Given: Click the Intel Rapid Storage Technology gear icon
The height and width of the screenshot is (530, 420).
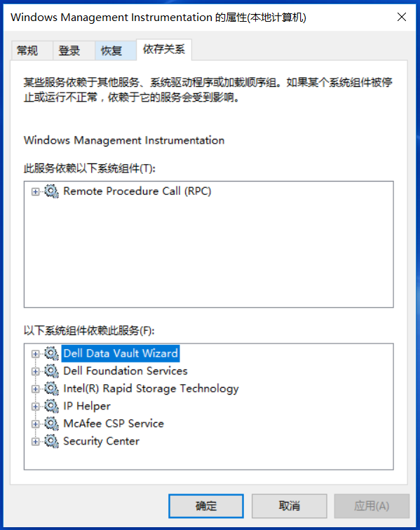Looking at the screenshot, I should (51, 388).
